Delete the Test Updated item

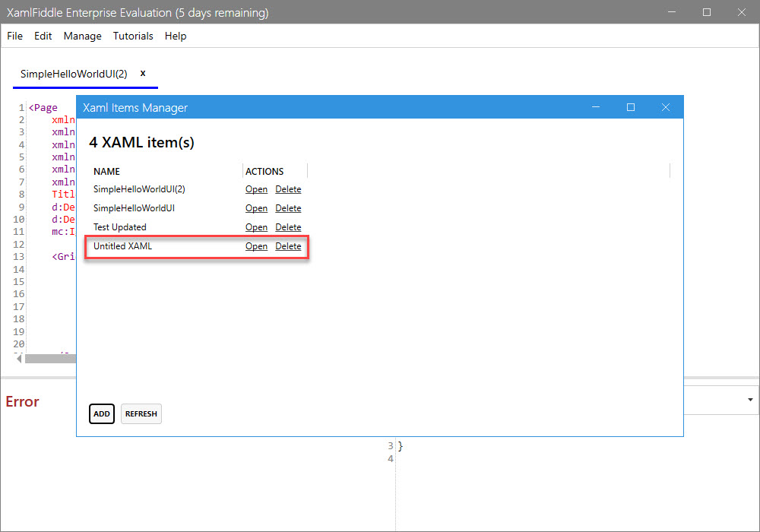[288, 227]
